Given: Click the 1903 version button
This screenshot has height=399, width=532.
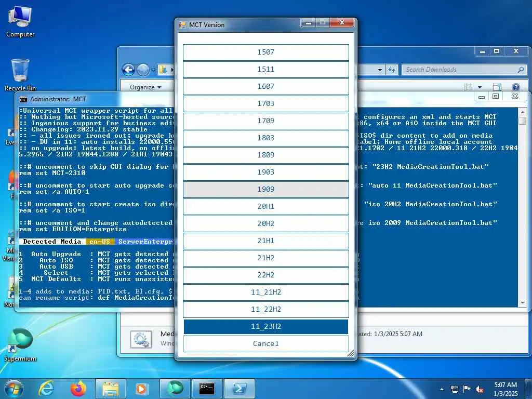Looking at the screenshot, I should (265, 172).
